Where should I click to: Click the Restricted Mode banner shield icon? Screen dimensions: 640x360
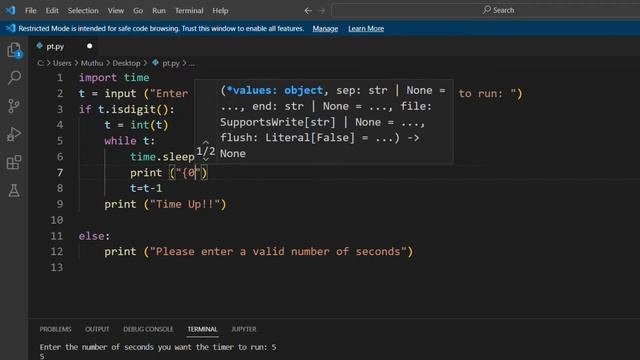(10, 28)
